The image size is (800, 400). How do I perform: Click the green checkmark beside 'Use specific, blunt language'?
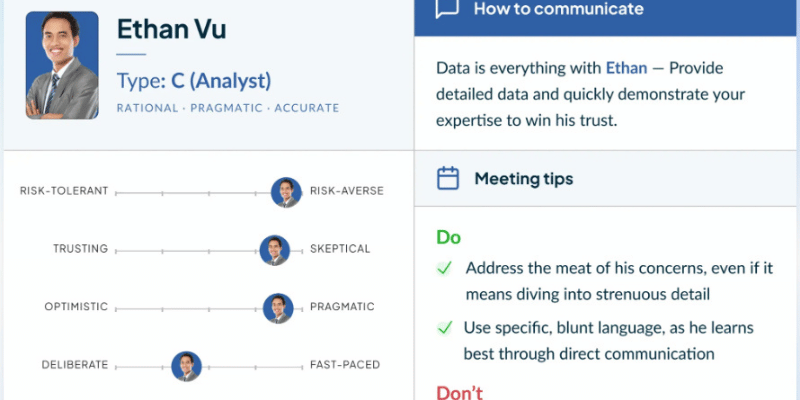444,328
